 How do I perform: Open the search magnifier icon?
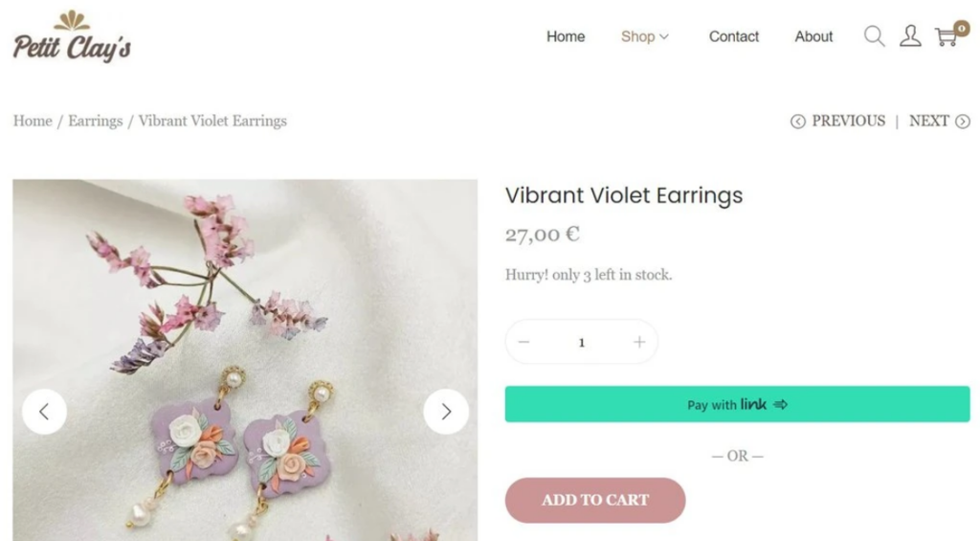pos(875,36)
